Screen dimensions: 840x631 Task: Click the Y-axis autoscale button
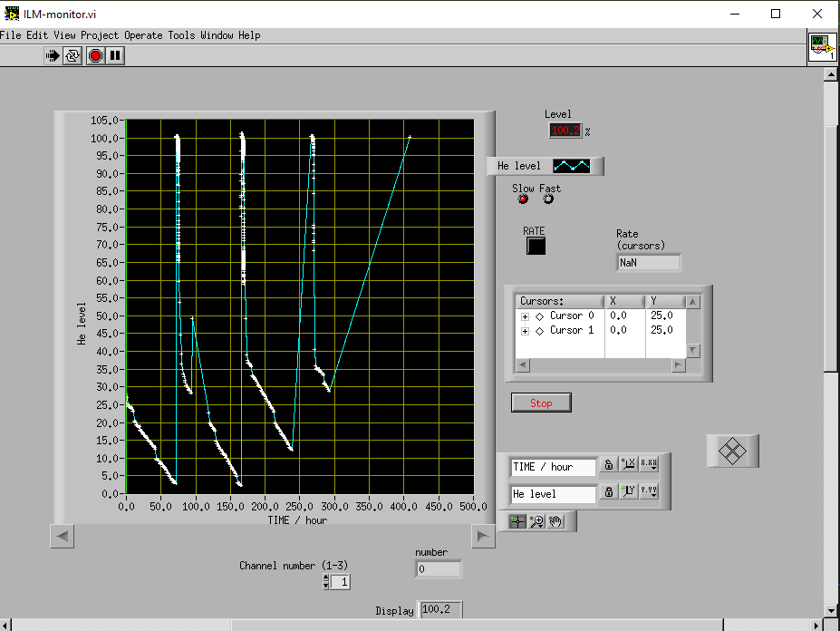[628, 491]
